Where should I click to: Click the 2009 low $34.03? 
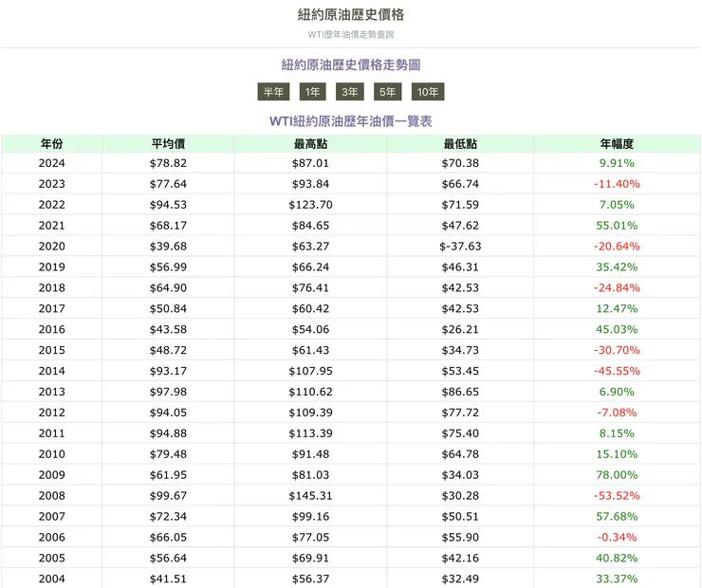coord(460,475)
